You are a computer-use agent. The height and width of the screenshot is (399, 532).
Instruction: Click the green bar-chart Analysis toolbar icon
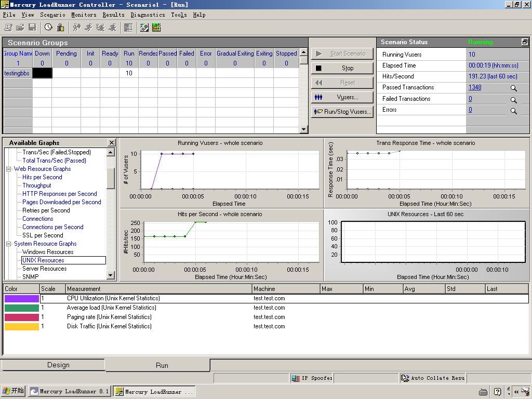coord(156,28)
